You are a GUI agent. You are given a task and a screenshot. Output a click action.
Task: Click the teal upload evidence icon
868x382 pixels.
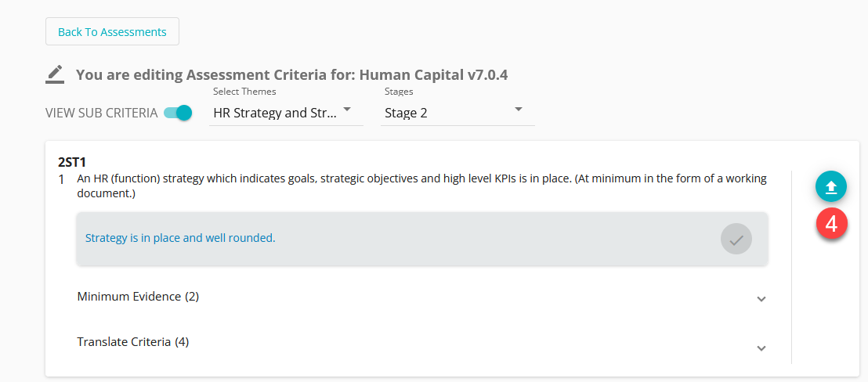pyautogui.click(x=831, y=187)
